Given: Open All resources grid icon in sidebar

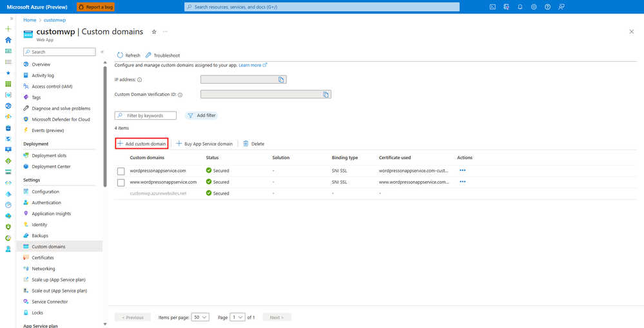Looking at the screenshot, I should coord(8,84).
